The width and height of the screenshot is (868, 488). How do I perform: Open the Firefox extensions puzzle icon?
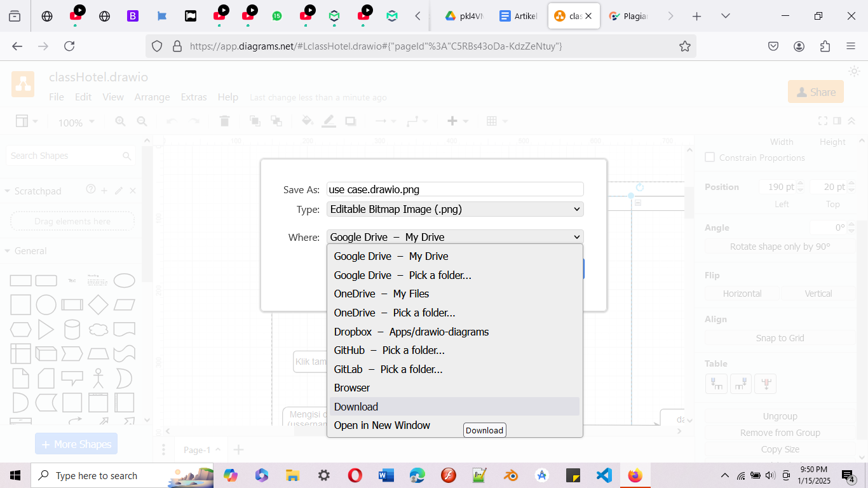point(825,46)
